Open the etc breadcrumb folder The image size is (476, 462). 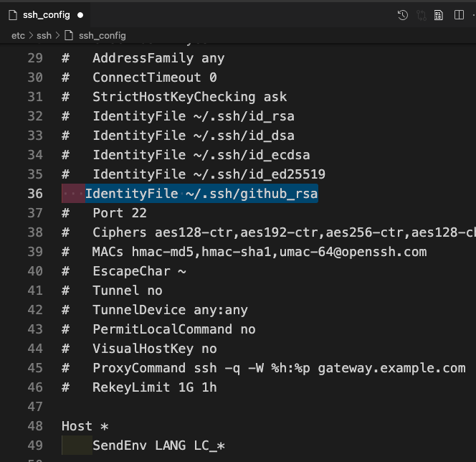pyautogui.click(x=18, y=35)
